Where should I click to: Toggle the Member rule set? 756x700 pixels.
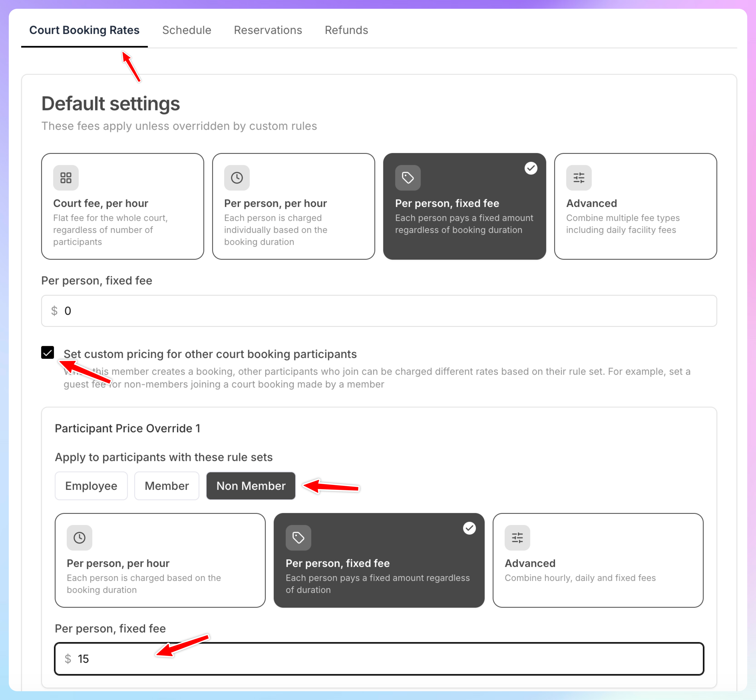pyautogui.click(x=167, y=486)
